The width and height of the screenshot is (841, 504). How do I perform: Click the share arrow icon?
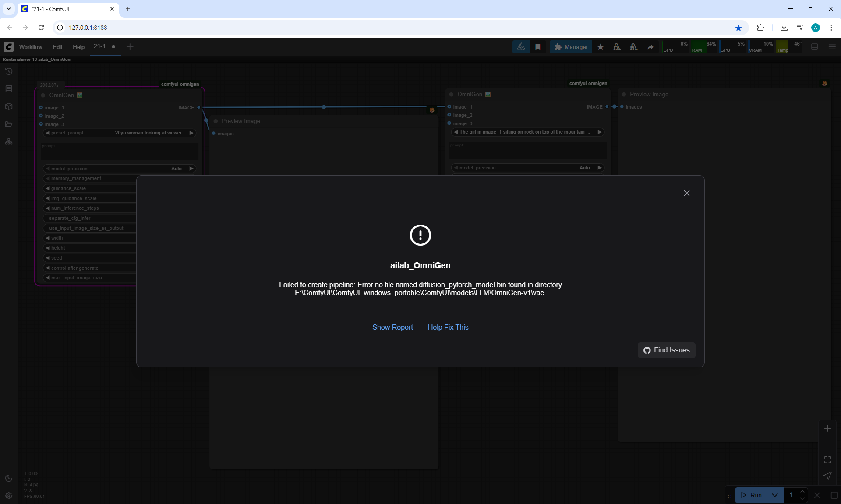pos(650,47)
